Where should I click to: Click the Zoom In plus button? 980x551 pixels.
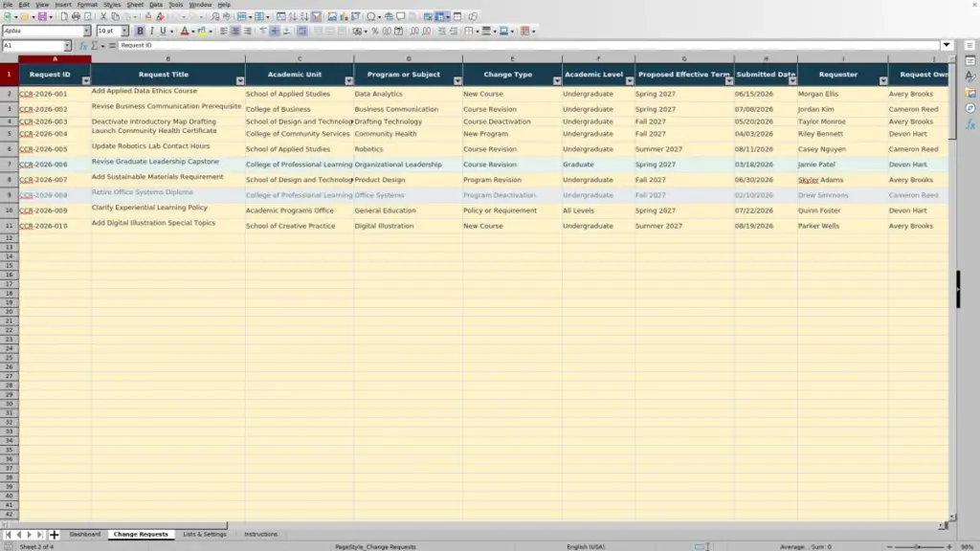click(x=948, y=546)
